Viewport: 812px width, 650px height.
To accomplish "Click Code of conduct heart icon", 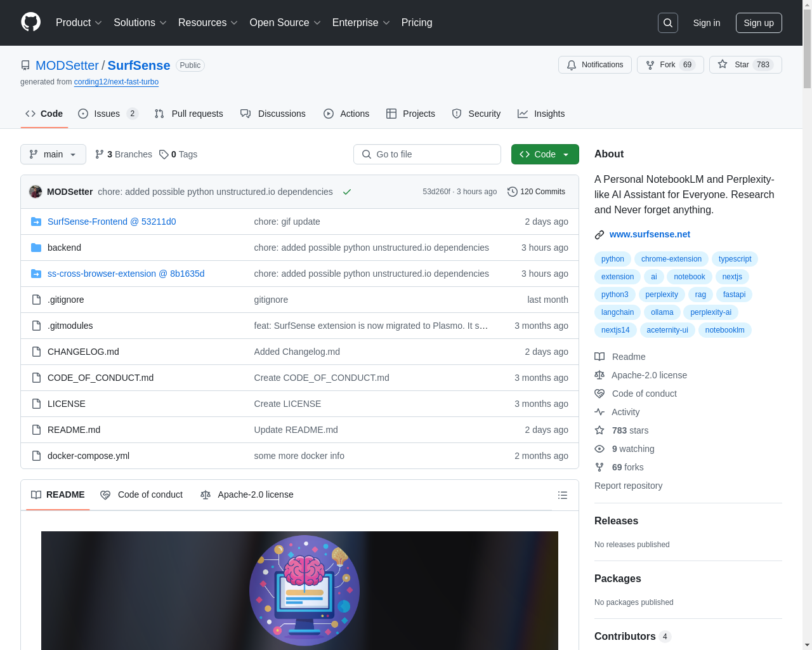I will point(599,394).
